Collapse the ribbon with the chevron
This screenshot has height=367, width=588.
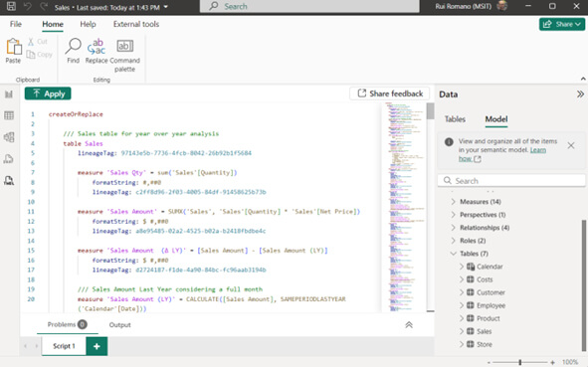coord(583,79)
